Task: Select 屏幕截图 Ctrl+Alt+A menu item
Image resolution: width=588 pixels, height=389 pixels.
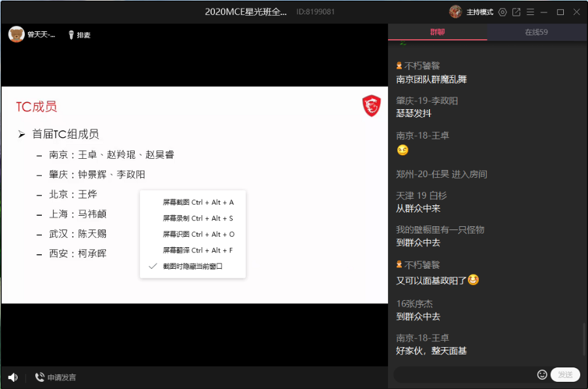Action: 197,203
